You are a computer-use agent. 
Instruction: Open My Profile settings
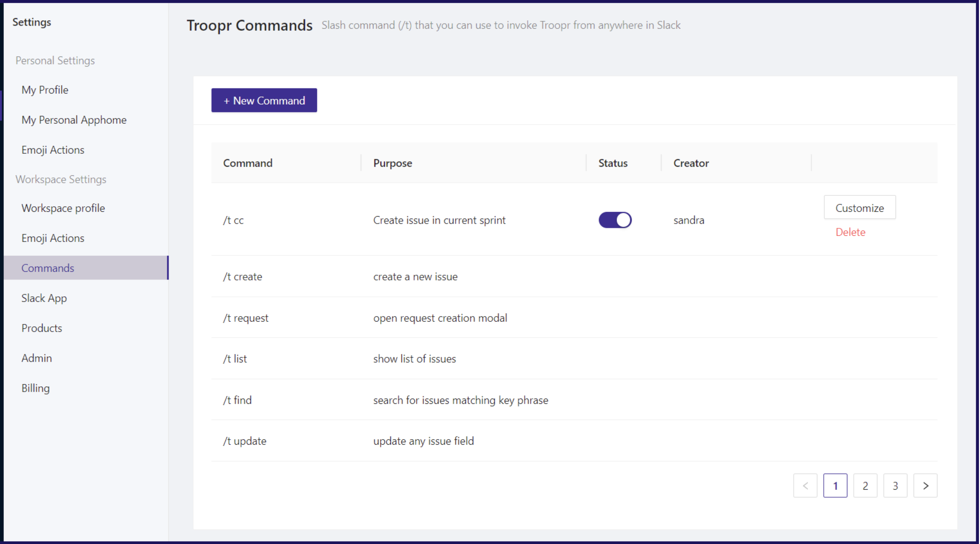pyautogui.click(x=45, y=90)
